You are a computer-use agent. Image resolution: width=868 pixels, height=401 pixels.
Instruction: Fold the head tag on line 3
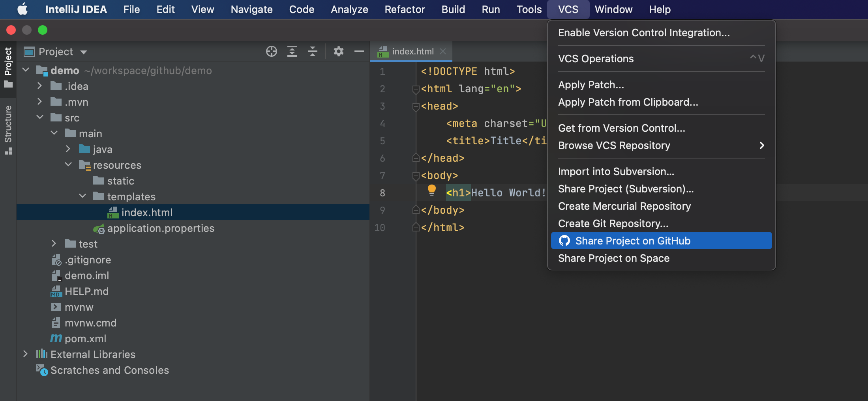click(x=416, y=106)
